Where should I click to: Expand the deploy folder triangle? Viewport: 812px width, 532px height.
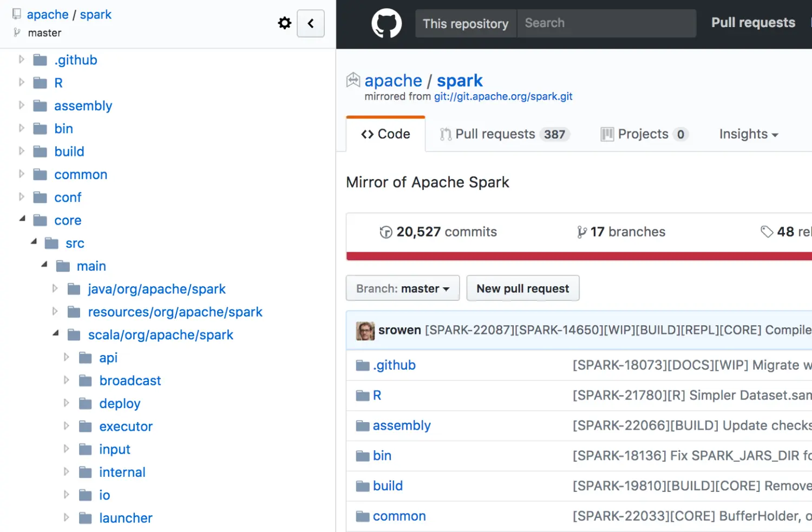66,403
